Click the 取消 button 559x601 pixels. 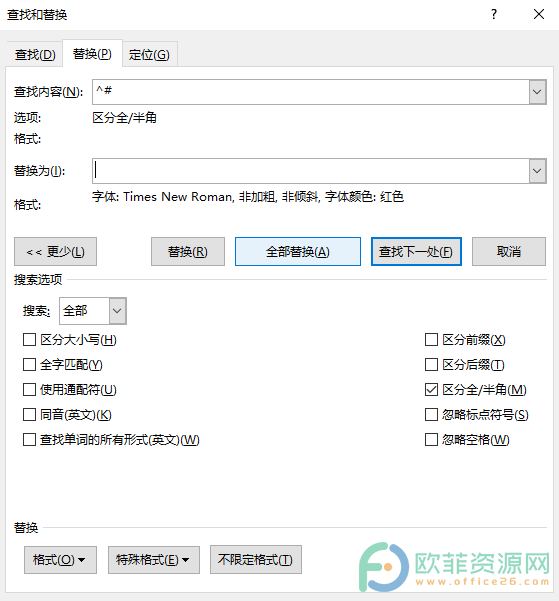tap(509, 252)
